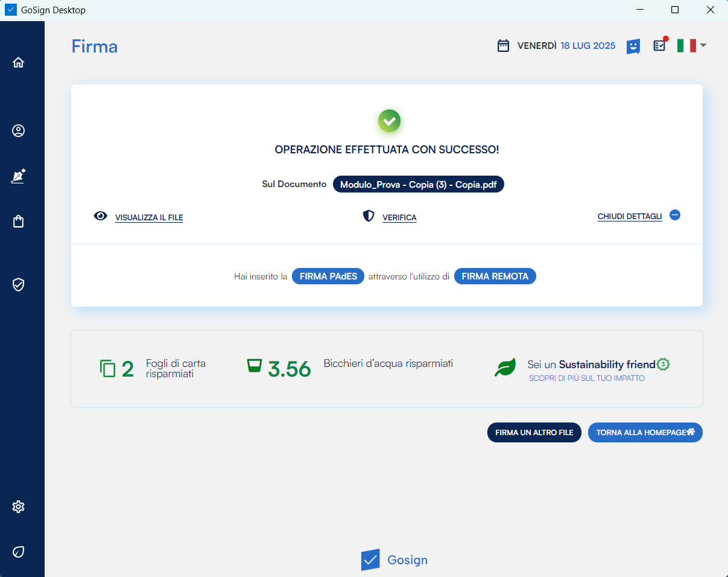Click the green leaf Sustainability icon

[505, 368]
